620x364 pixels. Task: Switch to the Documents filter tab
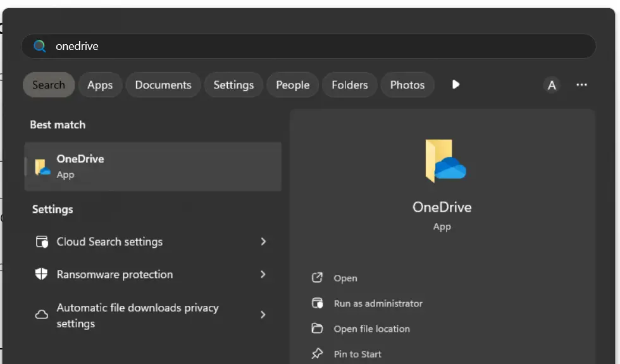163,85
